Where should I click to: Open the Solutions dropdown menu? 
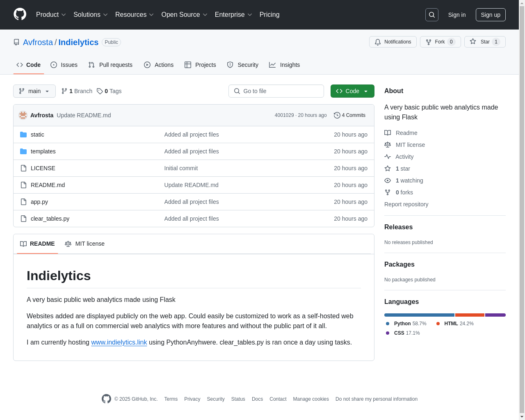[91, 15]
